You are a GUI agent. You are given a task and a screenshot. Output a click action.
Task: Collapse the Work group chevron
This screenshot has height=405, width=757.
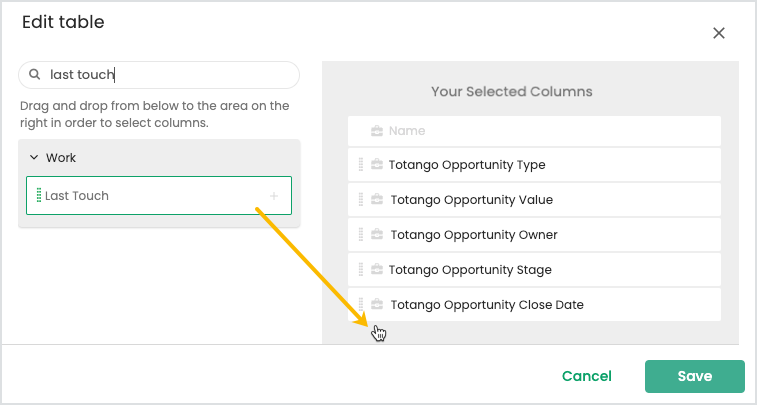(x=34, y=157)
